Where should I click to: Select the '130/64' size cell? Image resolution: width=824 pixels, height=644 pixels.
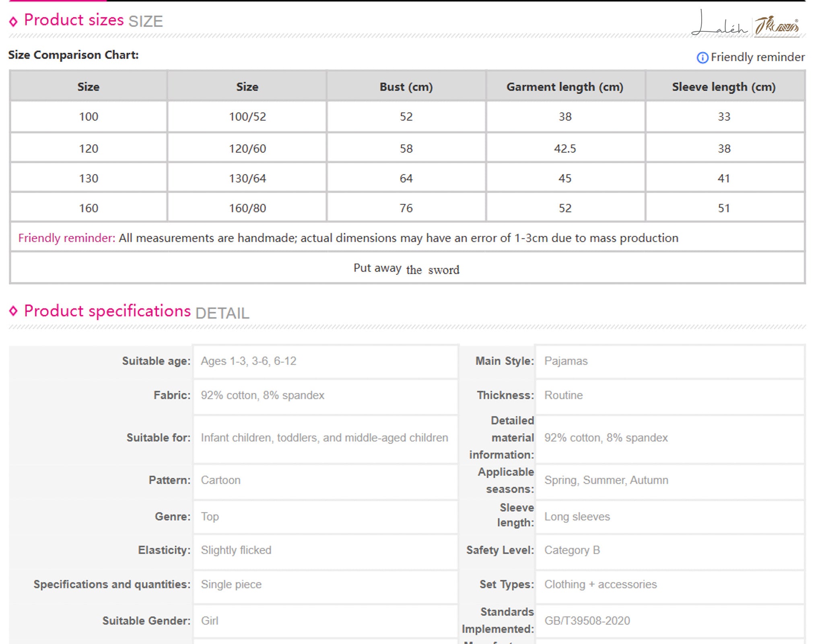(247, 178)
